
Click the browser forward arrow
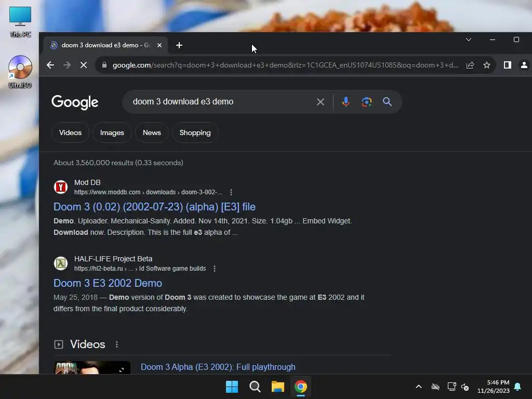point(67,65)
